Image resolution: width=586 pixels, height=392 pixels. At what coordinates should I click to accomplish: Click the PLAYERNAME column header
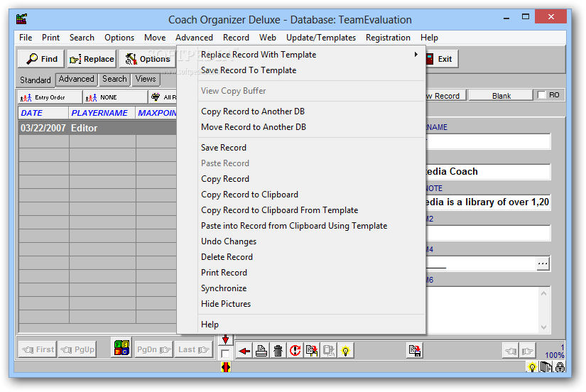click(102, 113)
